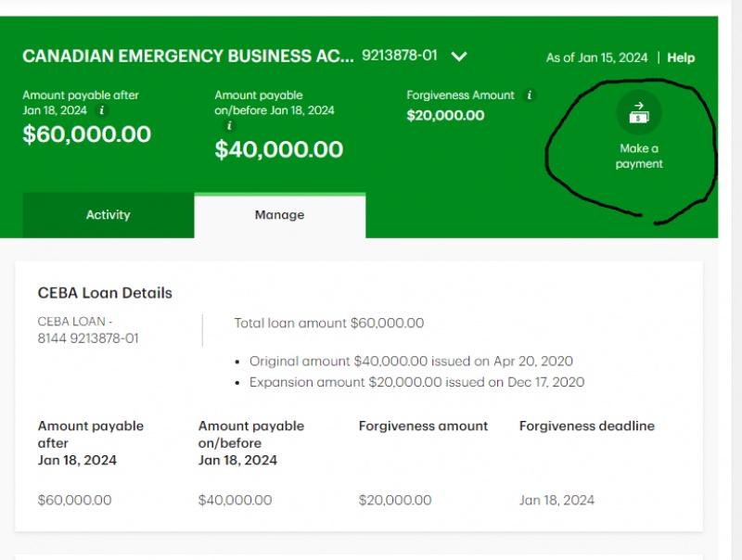Click the CEBA Loan Details heading

pyautogui.click(x=105, y=293)
